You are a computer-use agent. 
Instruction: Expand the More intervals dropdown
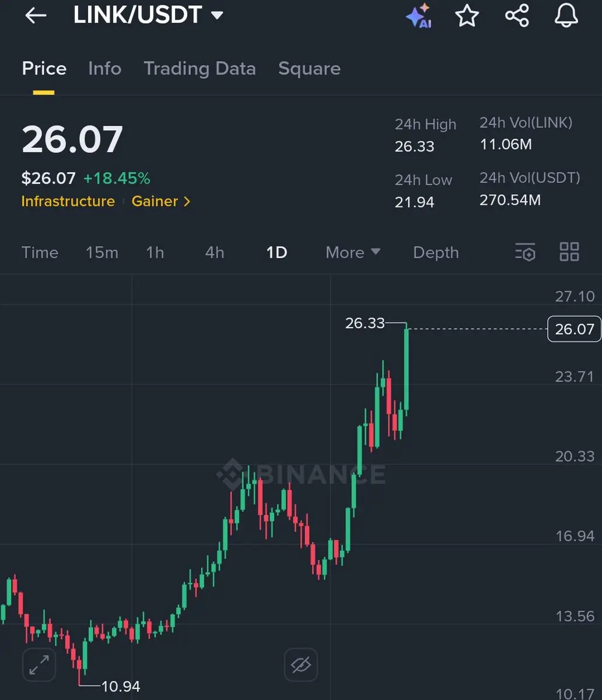[x=353, y=253]
